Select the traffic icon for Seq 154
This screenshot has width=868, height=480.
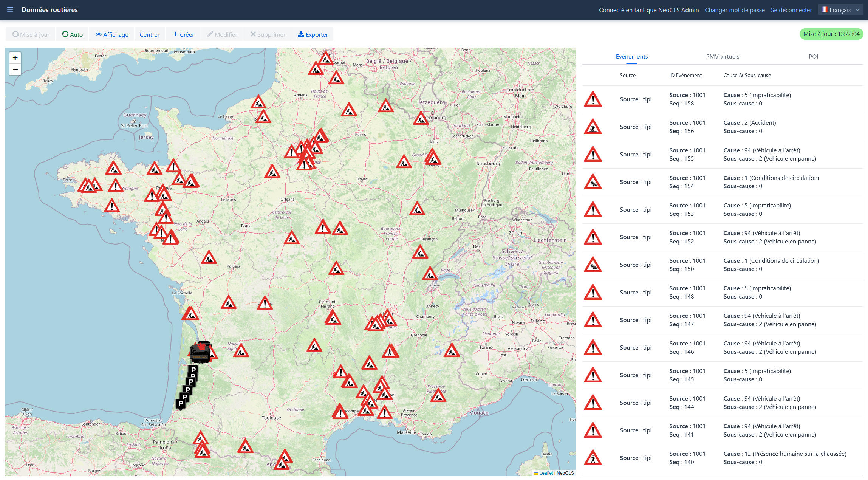pos(593,182)
